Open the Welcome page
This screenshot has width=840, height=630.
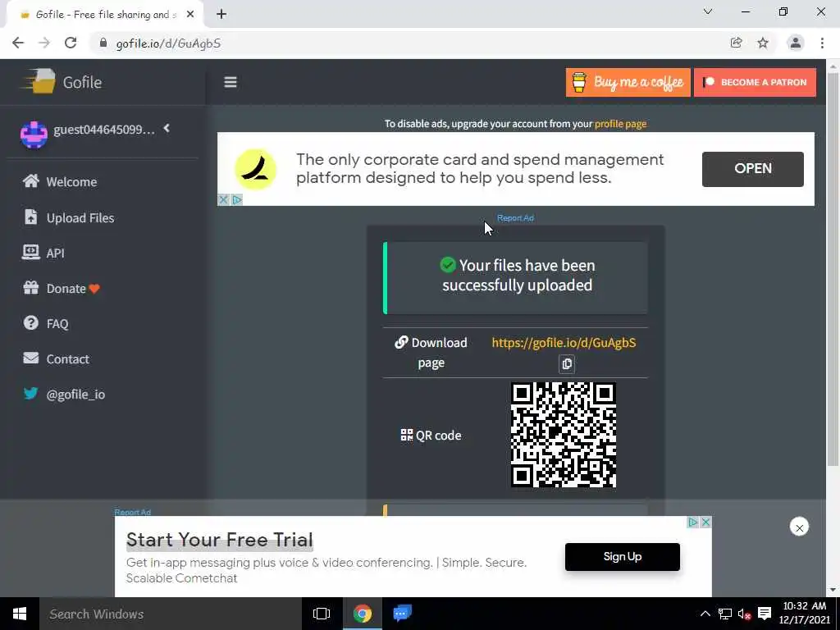click(x=60, y=181)
